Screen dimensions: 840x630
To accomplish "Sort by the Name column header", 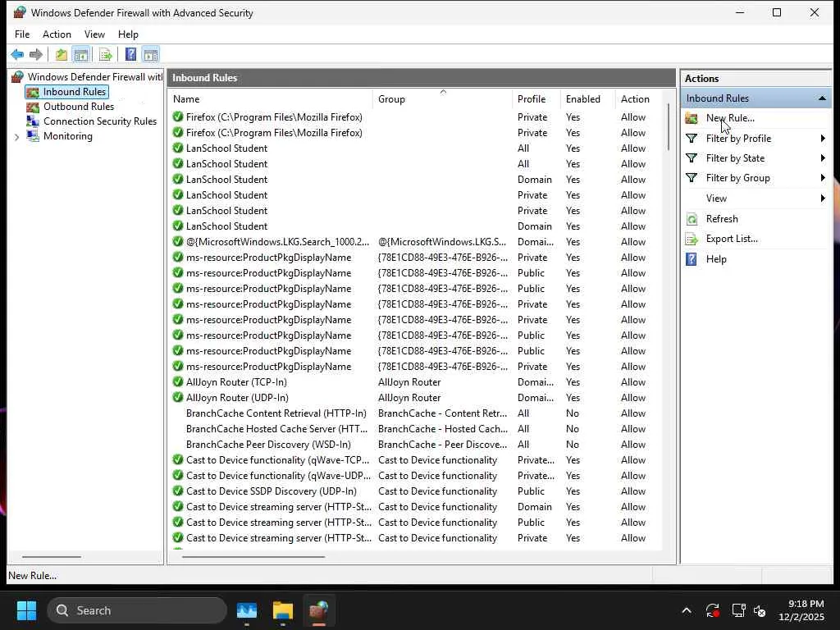I will (x=271, y=99).
